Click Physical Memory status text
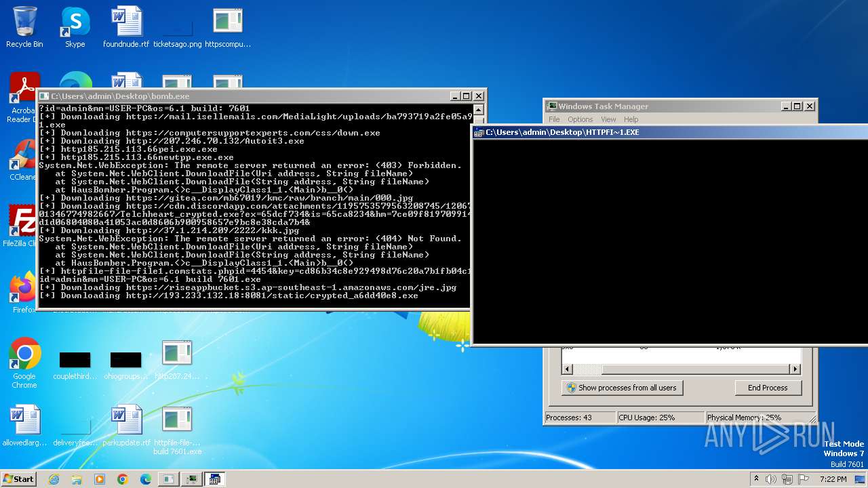 pos(744,418)
